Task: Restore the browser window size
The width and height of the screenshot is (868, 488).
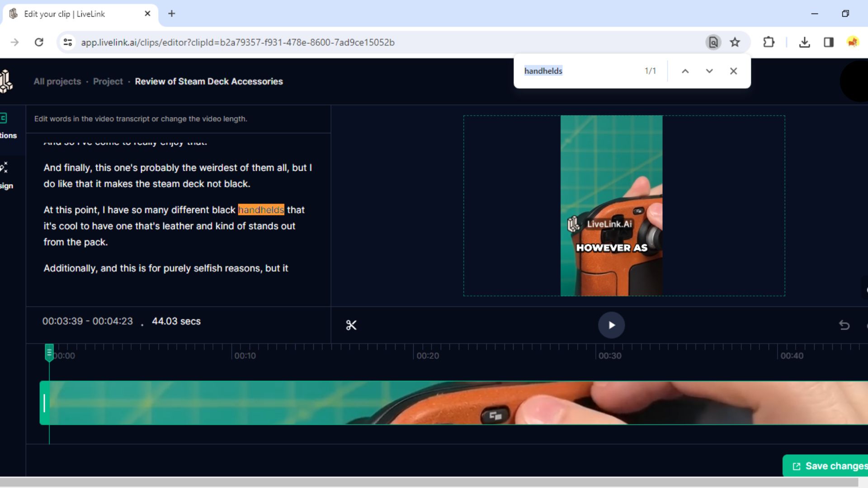Action: 845,14
